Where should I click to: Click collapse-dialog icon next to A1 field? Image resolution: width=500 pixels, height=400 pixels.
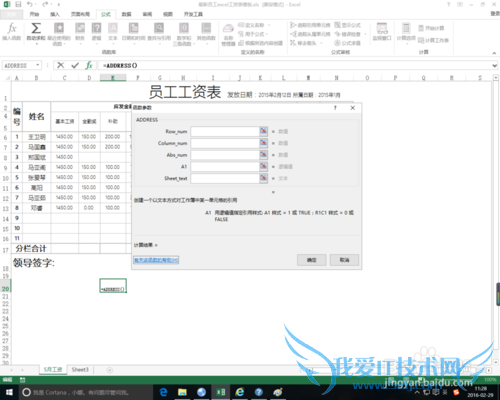(263, 166)
